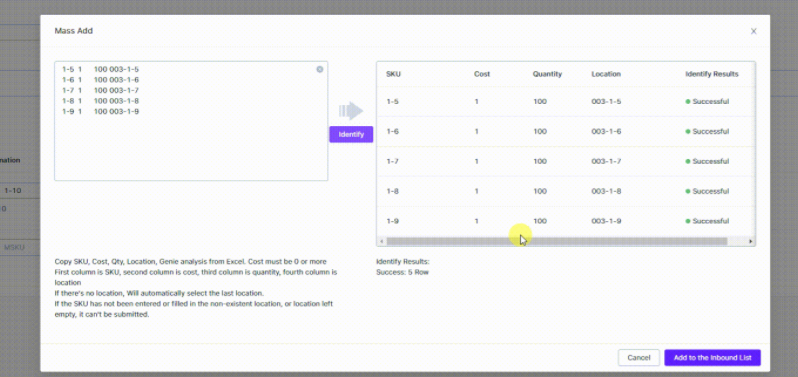Click inside the SKU paste text area
The width and height of the screenshot is (798, 377).
click(x=191, y=121)
